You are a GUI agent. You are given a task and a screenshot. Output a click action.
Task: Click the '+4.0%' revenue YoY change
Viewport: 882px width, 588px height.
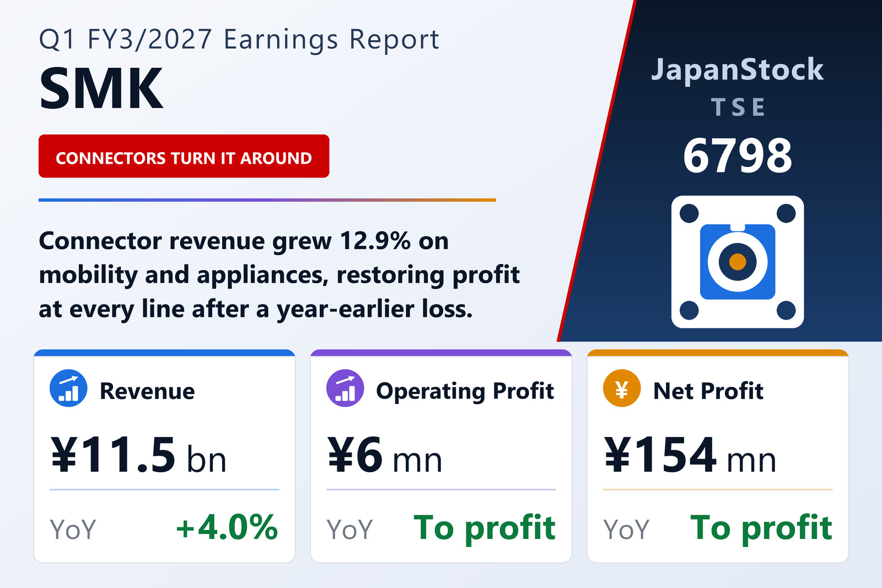(x=227, y=527)
